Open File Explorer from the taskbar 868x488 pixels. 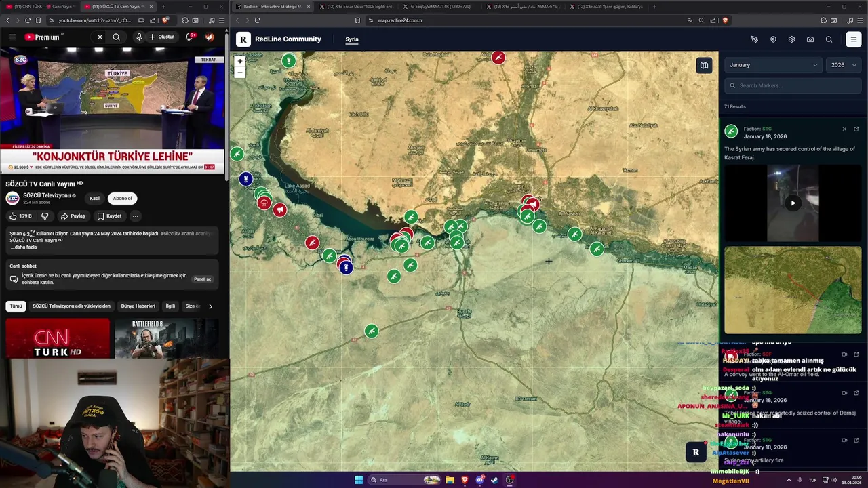(450, 480)
